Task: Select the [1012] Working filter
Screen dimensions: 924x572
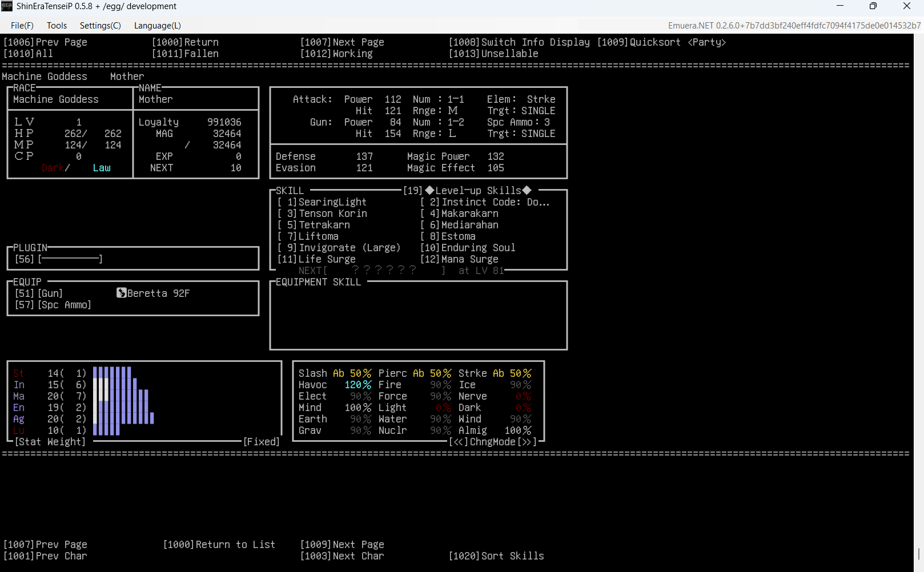Action: pos(336,54)
